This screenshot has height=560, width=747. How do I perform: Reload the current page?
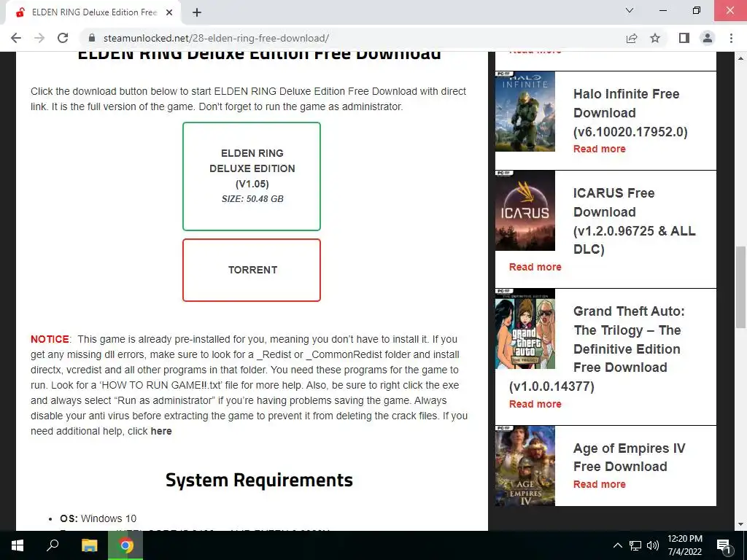click(x=63, y=38)
